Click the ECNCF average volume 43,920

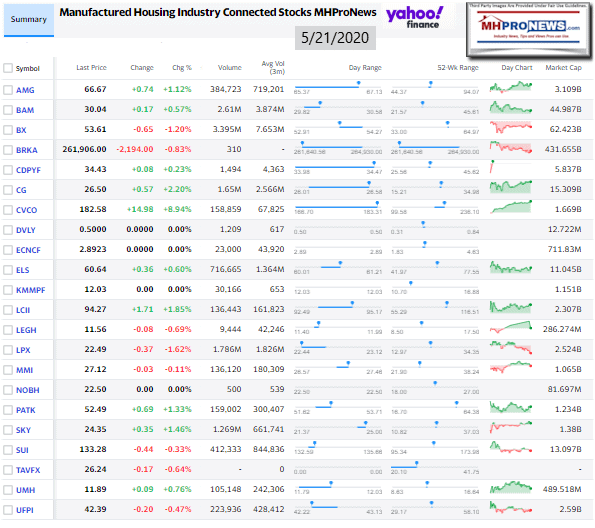271,249
